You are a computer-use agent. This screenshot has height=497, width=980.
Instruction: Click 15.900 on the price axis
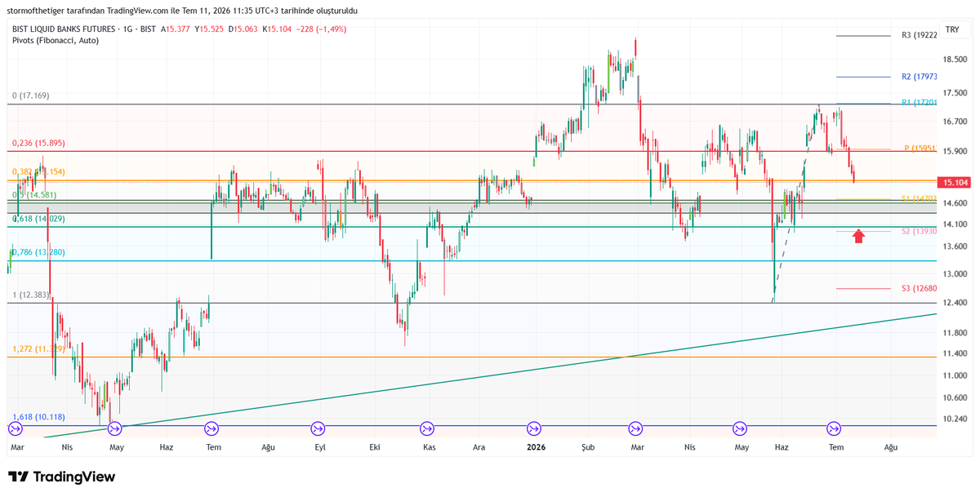coord(954,151)
